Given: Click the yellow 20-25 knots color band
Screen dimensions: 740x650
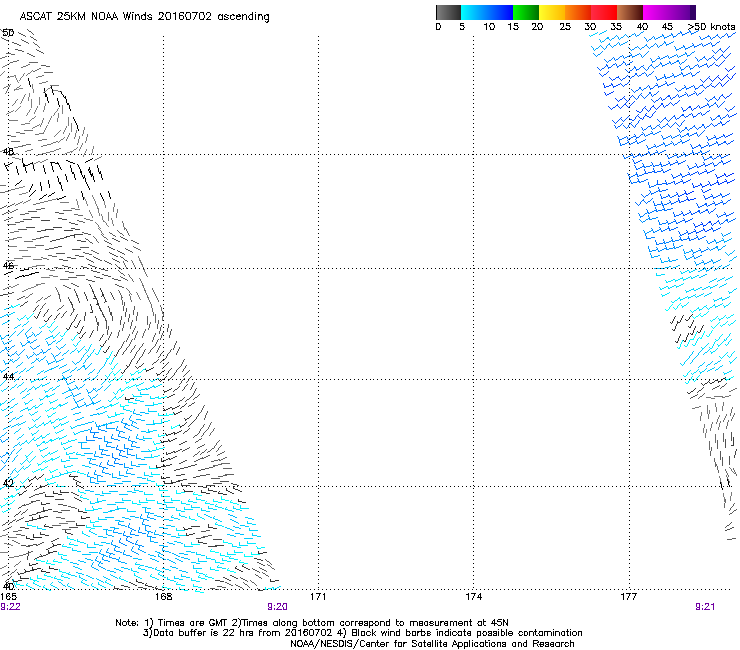Looking at the screenshot, I should pos(552,12).
